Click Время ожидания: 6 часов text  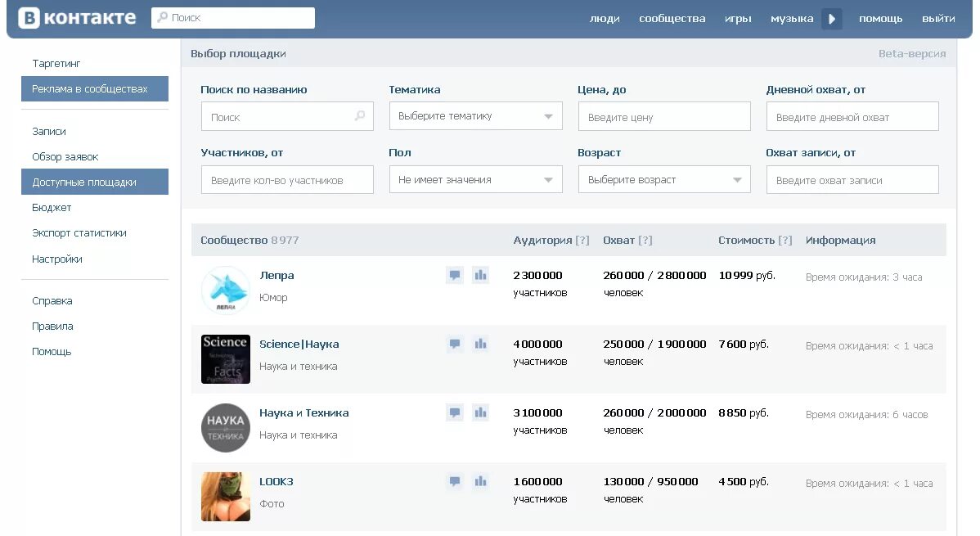pos(867,415)
